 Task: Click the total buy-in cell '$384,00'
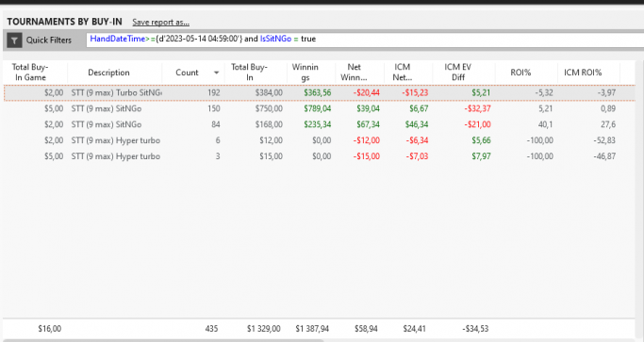[269, 92]
